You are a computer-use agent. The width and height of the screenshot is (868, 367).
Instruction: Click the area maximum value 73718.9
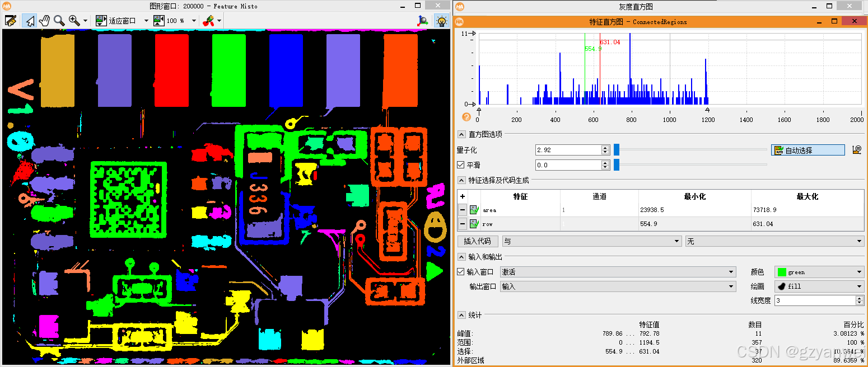click(807, 210)
